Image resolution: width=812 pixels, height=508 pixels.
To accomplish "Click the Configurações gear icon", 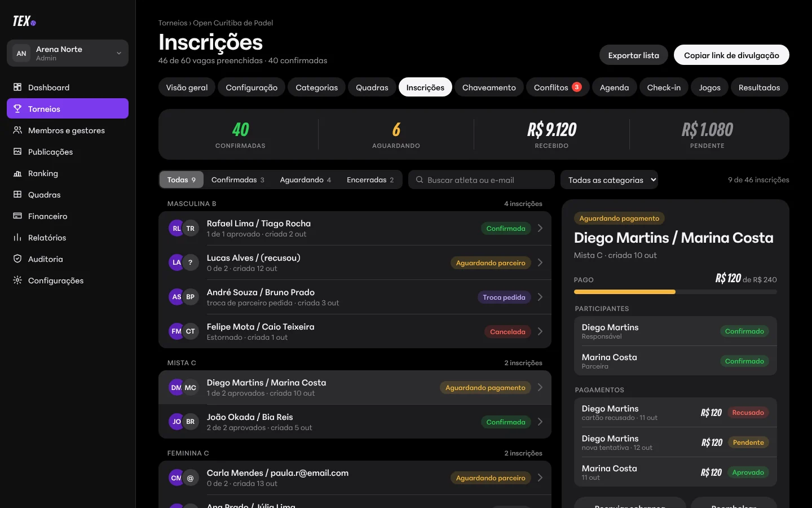I will pyautogui.click(x=17, y=280).
